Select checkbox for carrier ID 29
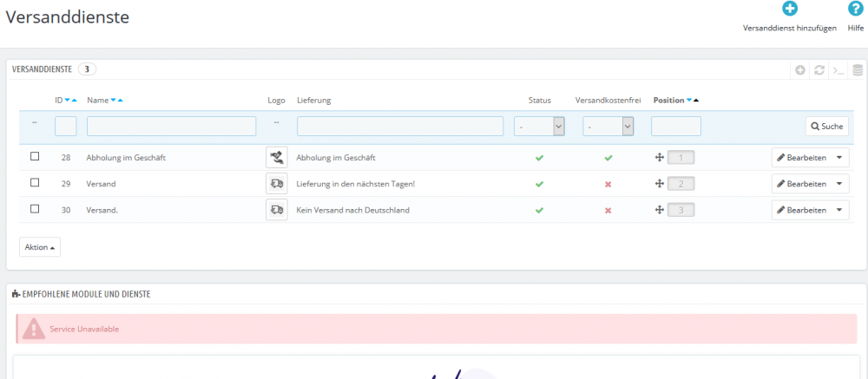 click(35, 182)
